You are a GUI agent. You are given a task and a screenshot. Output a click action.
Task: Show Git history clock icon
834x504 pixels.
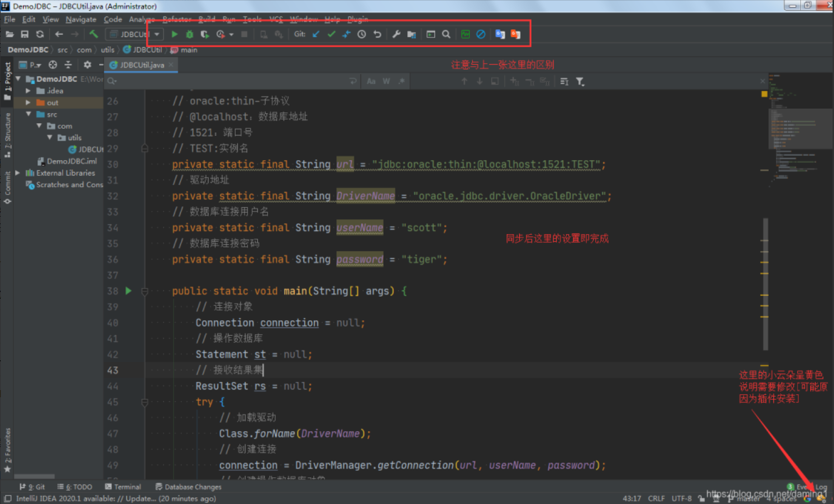coord(362,34)
